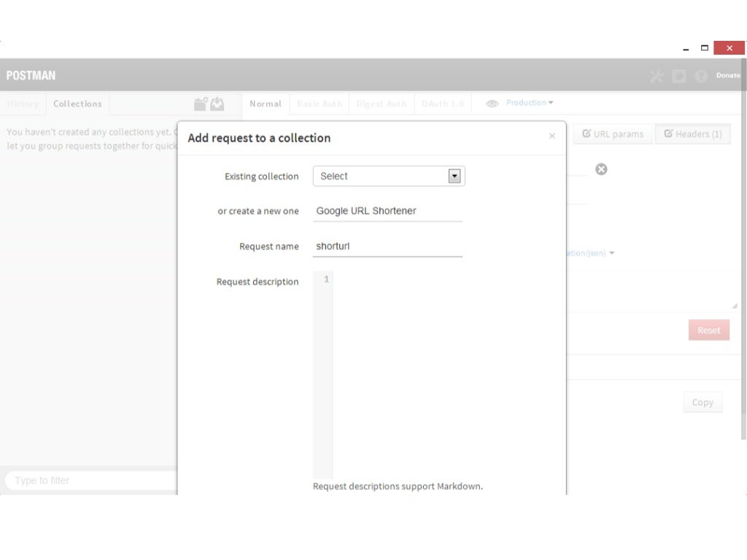Click the Copy button
The image size is (747, 560).
pos(703,402)
